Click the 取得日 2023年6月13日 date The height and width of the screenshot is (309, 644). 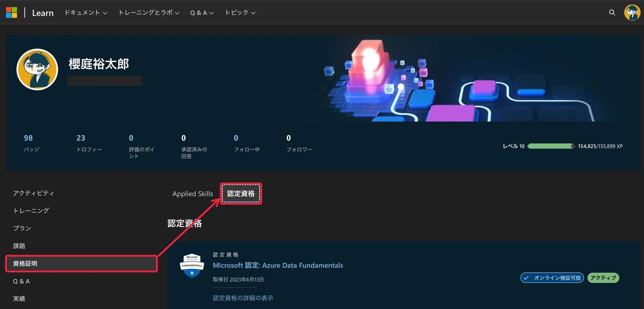coord(238,280)
